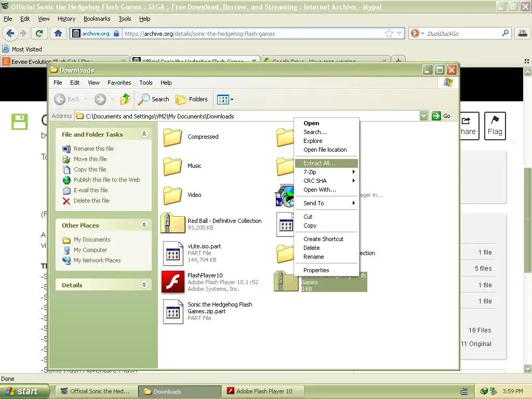532x399 pixels.
Task: Click the DuckDuckGo search input field
Action: click(x=462, y=33)
